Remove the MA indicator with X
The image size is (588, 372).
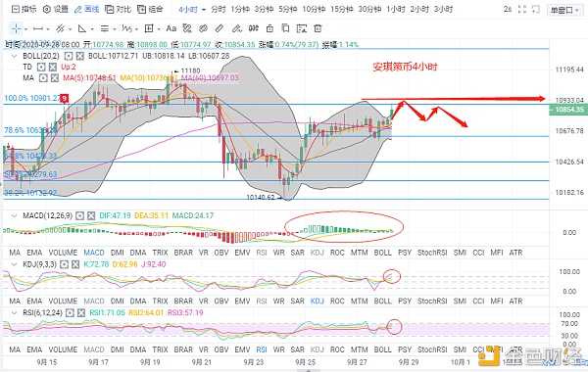coord(55,78)
